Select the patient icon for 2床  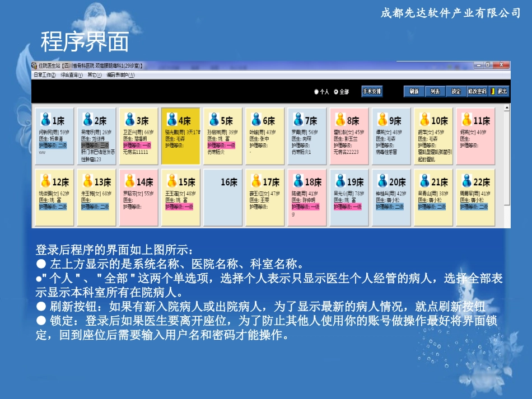87,120
